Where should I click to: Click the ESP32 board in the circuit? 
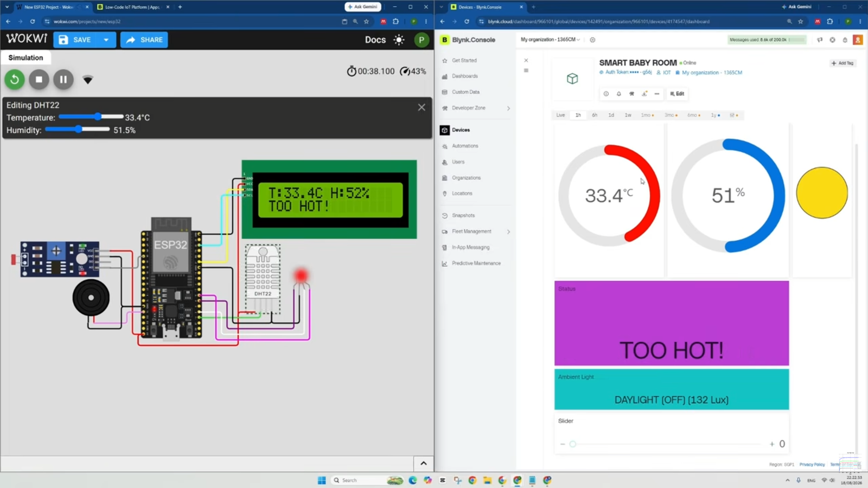171,278
